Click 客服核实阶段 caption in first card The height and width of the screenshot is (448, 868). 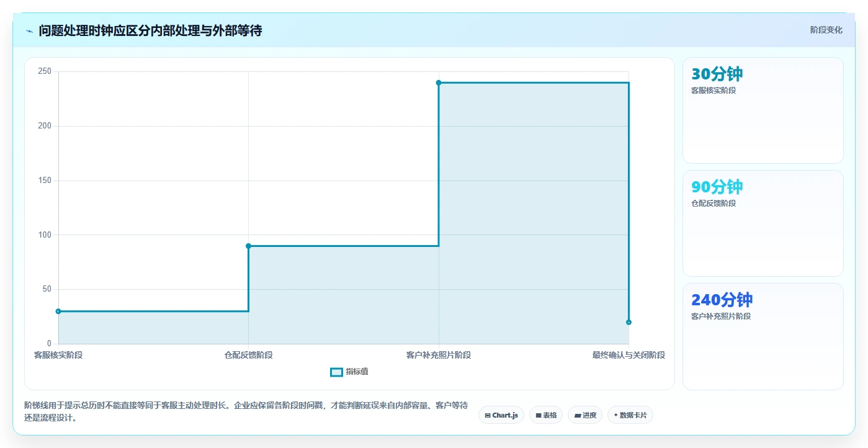coord(714,91)
